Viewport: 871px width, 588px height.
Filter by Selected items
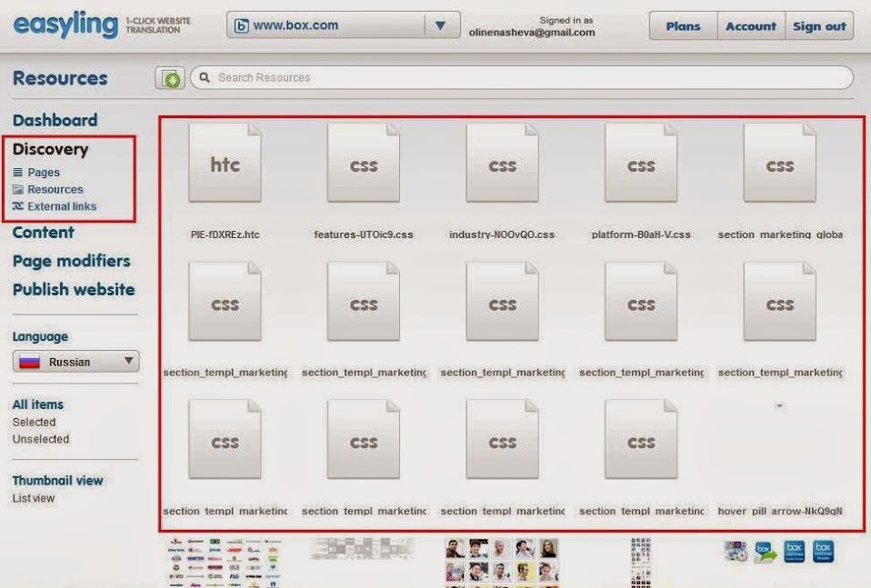[x=34, y=422]
